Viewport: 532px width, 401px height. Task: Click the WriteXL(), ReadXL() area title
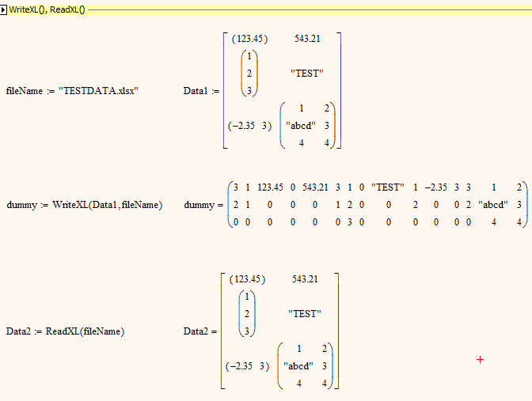47,9
